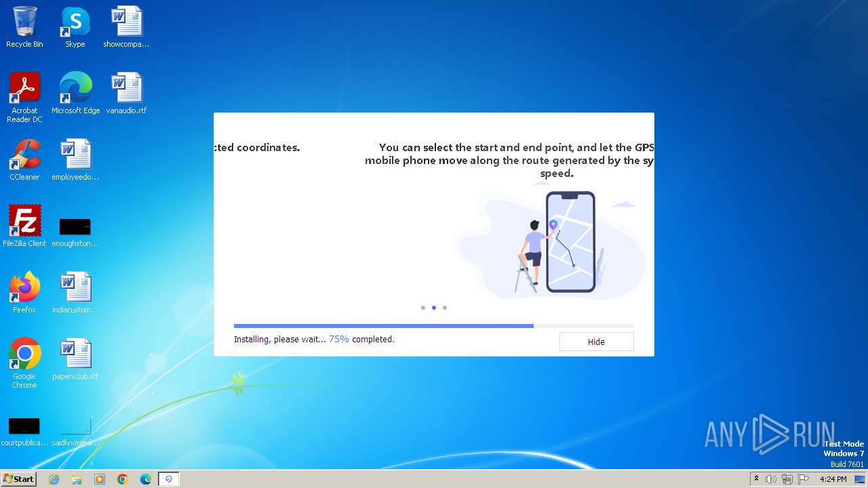Open Windows Media Player from taskbar
Screen dimensions: 868x488
point(100,479)
